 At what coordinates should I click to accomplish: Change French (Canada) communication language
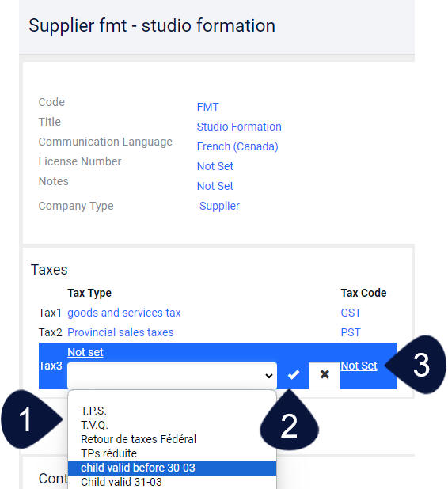pyautogui.click(x=237, y=146)
